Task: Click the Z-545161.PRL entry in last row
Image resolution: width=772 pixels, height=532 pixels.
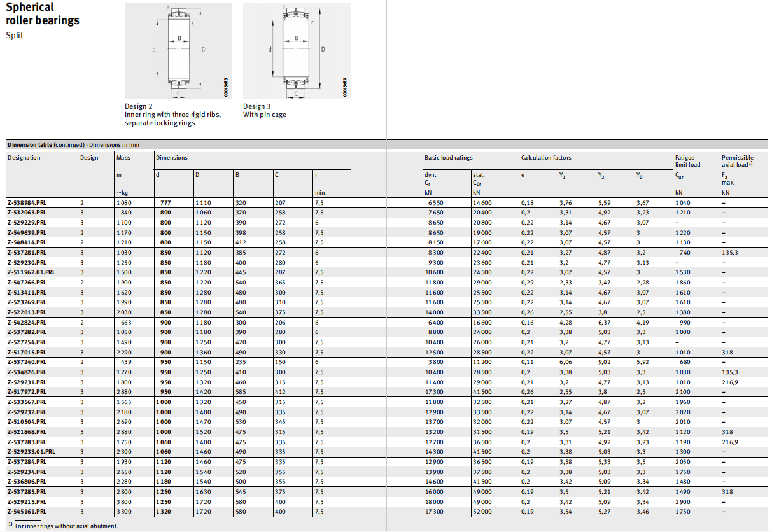Action: click(27, 512)
